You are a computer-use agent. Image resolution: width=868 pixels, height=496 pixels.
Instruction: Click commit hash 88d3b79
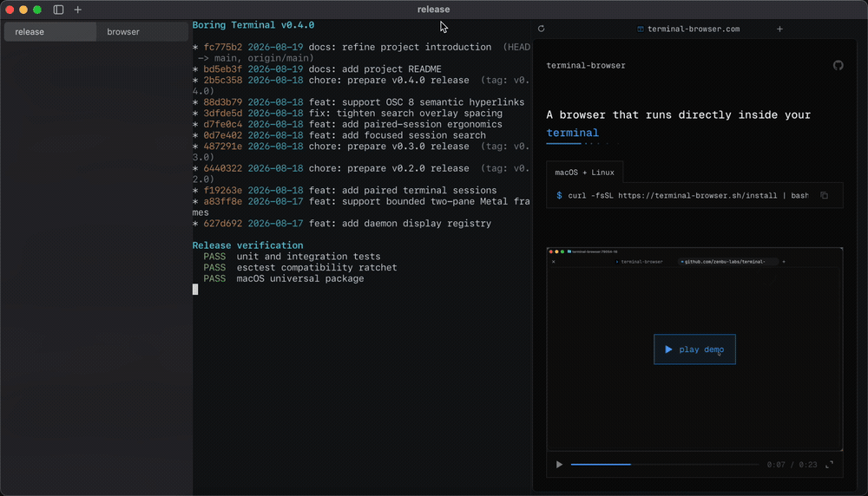pyautogui.click(x=222, y=102)
